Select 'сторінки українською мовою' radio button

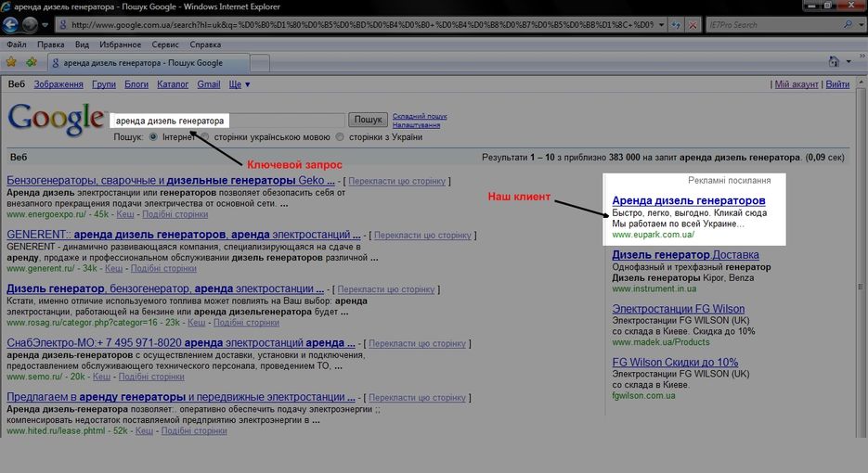tap(205, 136)
